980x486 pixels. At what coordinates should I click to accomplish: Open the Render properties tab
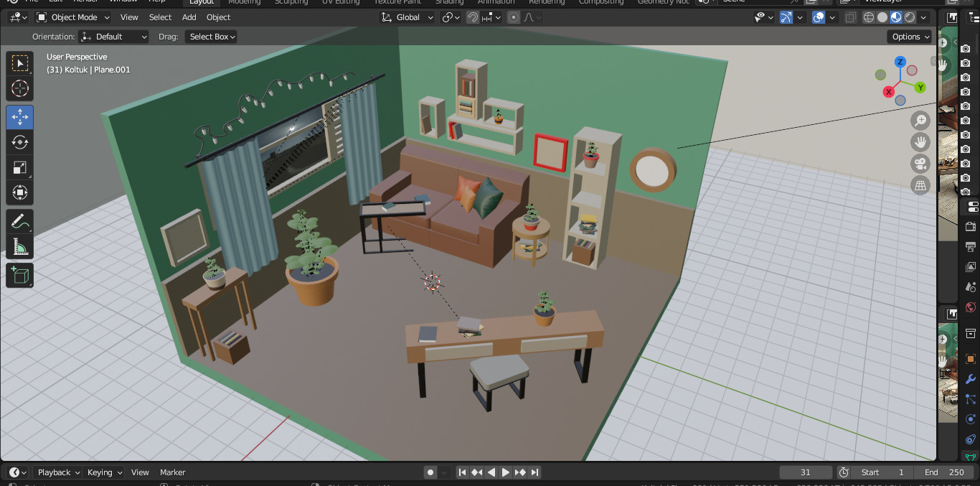(x=971, y=227)
